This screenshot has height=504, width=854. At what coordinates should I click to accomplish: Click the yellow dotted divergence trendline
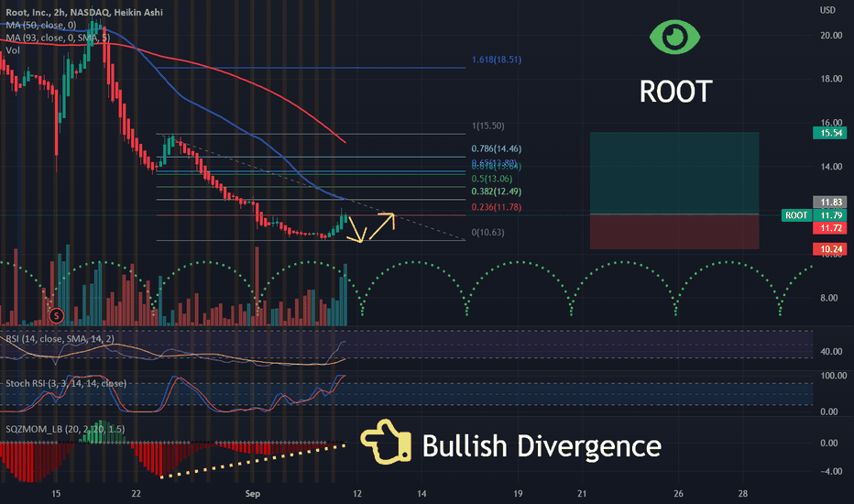(253, 462)
